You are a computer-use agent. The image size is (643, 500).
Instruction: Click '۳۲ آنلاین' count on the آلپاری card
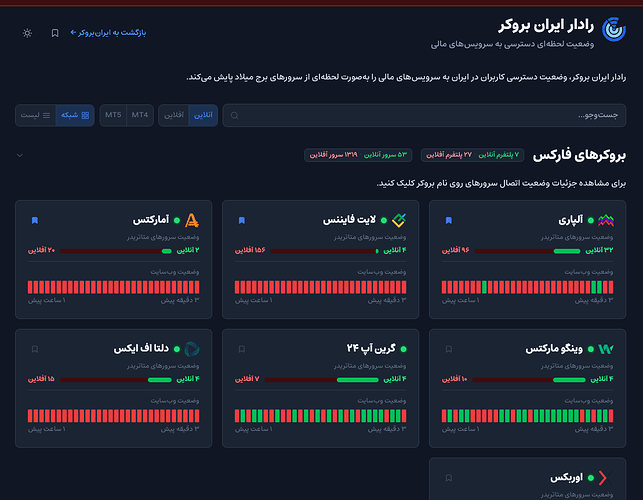pyautogui.click(x=599, y=250)
